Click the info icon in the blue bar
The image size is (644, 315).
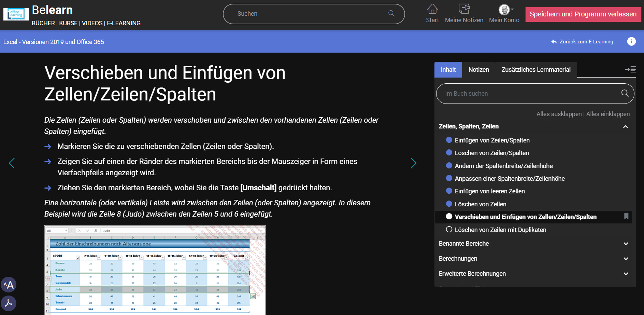pos(631,41)
